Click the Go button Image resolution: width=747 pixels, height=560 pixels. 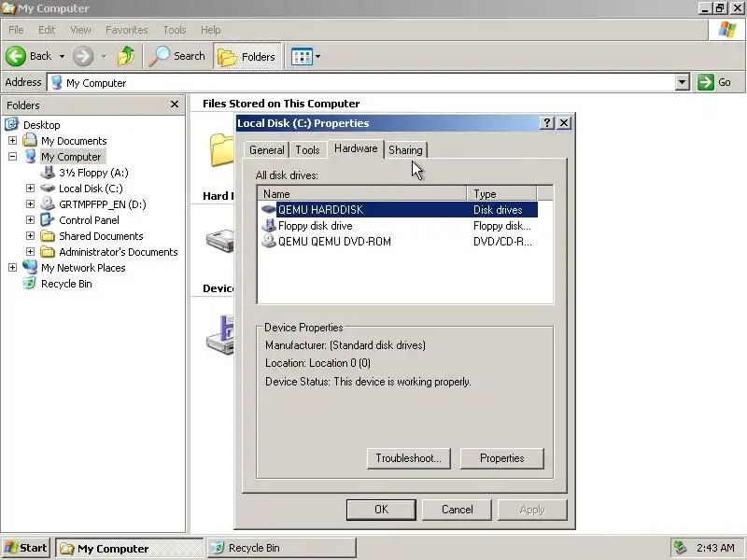pyautogui.click(x=714, y=82)
